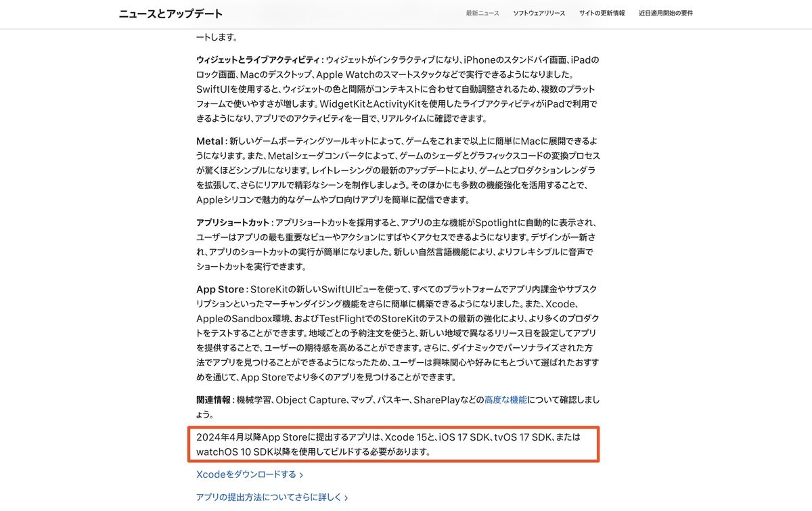Screen dimensions: 812x511
Task: Open the ニュースとアップデート page title
Action: [x=171, y=14]
